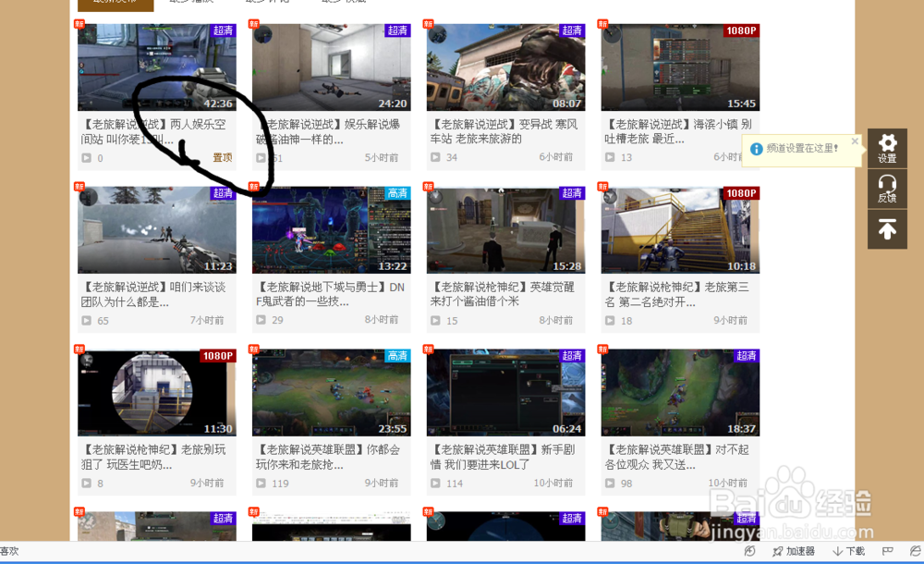Open 两人娱乐空间站 video thumbnail 42:36
Image resolution: width=924 pixels, height=564 pixels.
coord(157,67)
